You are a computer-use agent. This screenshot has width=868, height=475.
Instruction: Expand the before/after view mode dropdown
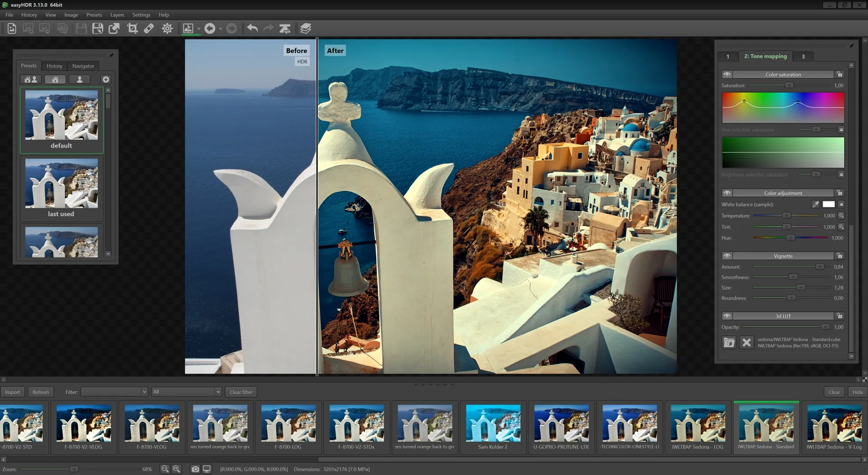199,28
